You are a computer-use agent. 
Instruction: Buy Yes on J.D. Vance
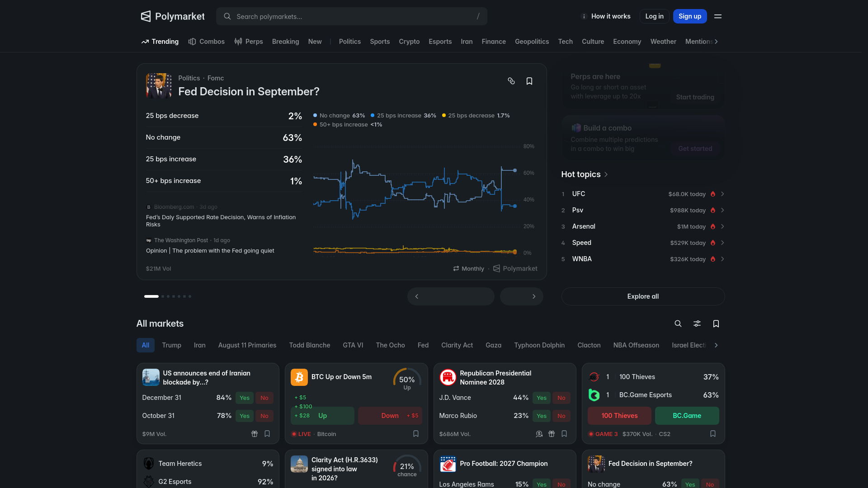[542, 398]
